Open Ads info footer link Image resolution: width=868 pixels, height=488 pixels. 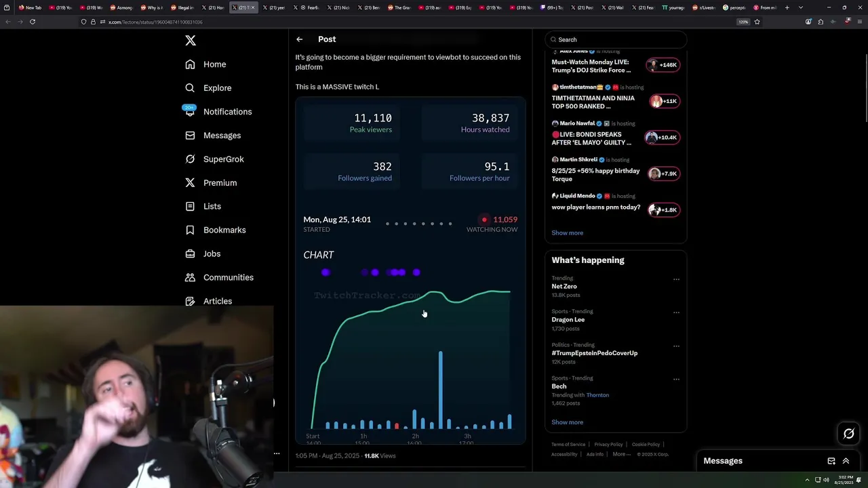pos(595,454)
